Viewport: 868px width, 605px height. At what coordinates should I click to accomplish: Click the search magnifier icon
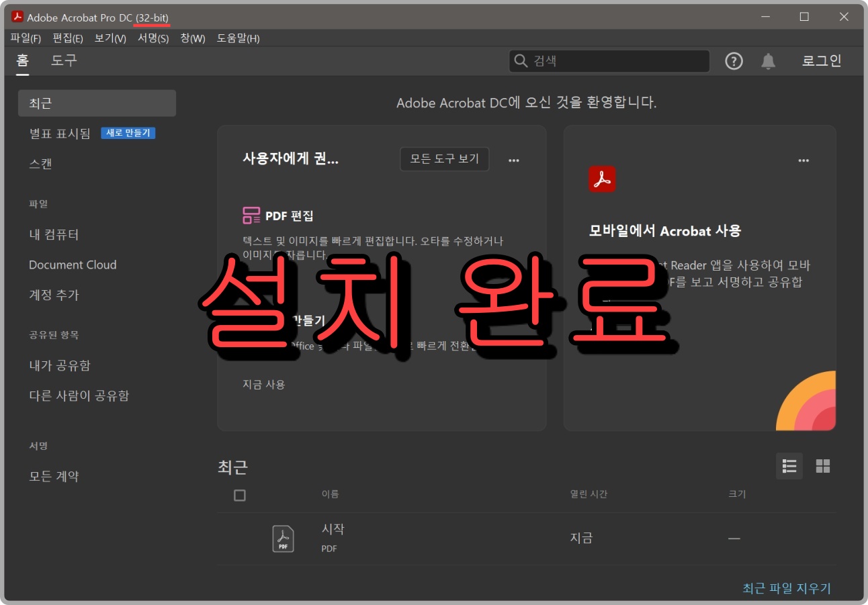[520, 61]
